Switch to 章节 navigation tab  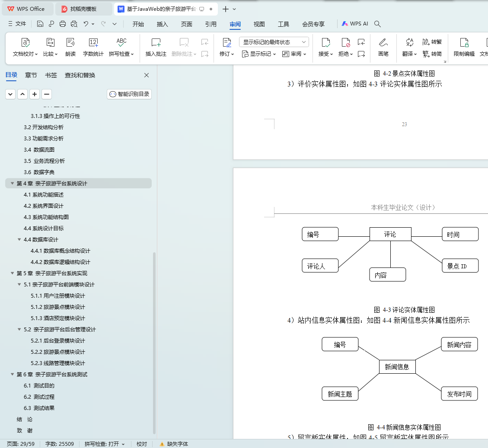(x=31, y=75)
